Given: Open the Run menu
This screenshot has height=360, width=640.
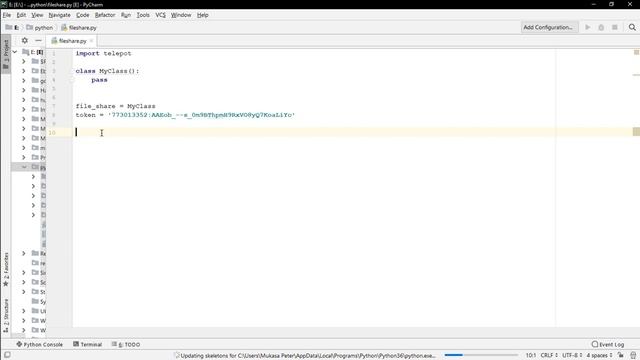Looking at the screenshot, I should (x=126, y=15).
